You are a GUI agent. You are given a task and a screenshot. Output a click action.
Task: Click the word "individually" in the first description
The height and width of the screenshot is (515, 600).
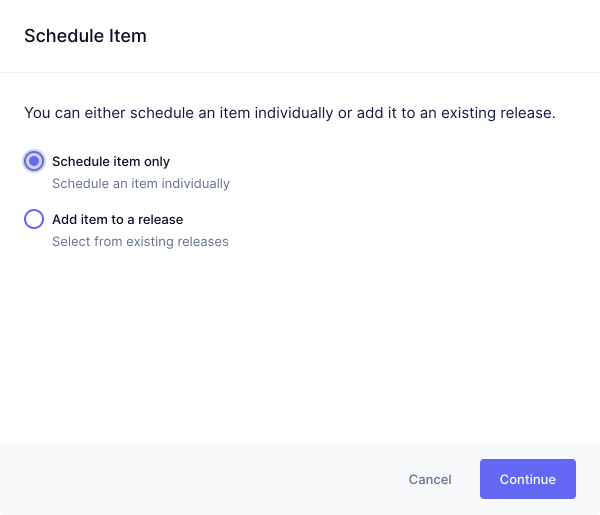pos(196,184)
